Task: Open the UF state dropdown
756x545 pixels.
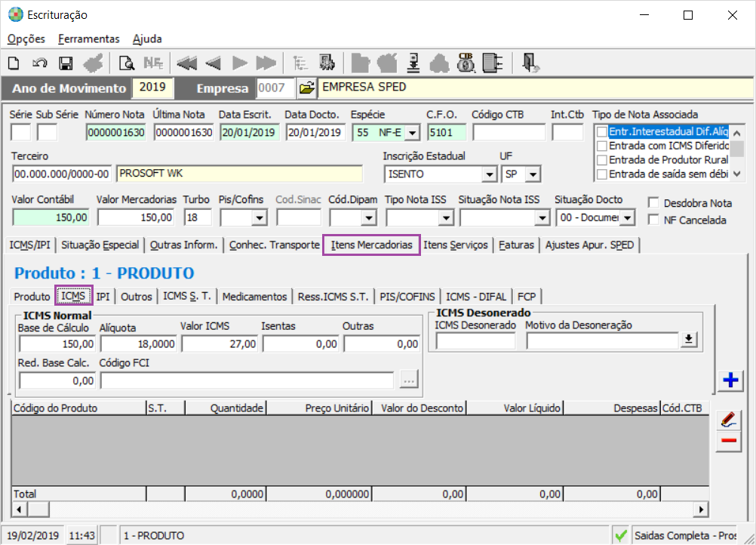Action: 533,174
